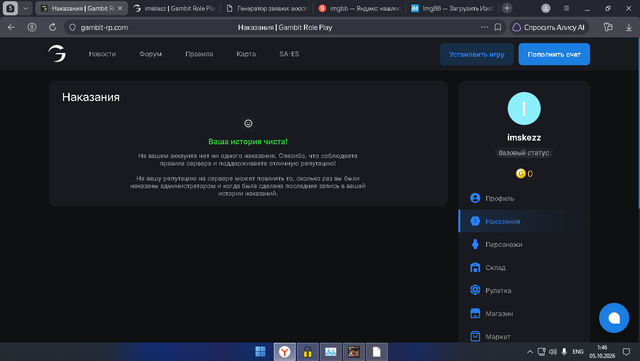
Task: Click the Yandex ID icon beside back arrow
Action: [32, 27]
